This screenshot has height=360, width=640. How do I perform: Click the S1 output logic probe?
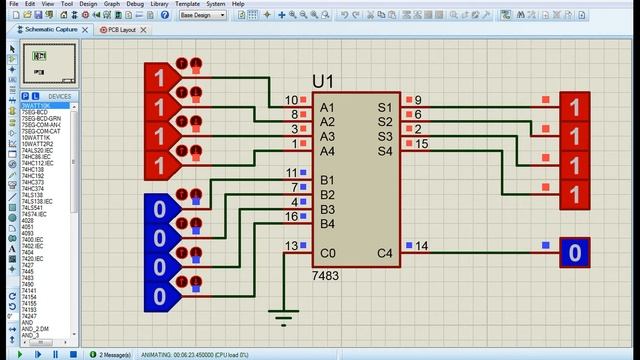click(575, 107)
